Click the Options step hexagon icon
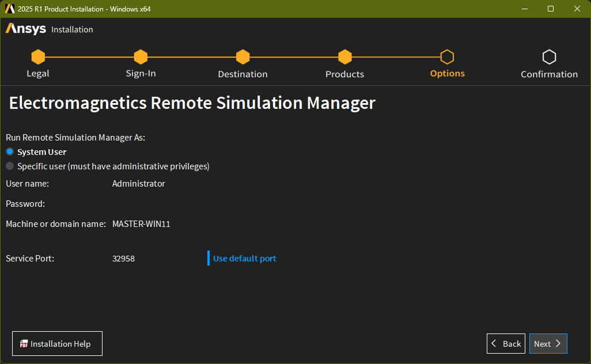This screenshot has height=364, width=591. point(447,57)
